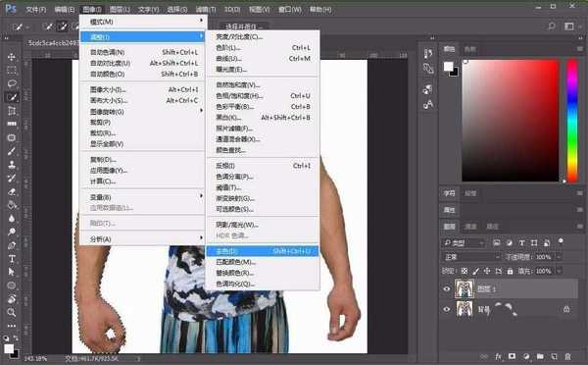Toggle Lock position icon in Layers panel
Image resolution: width=588 pixels, height=365 pixels.
coord(487,271)
